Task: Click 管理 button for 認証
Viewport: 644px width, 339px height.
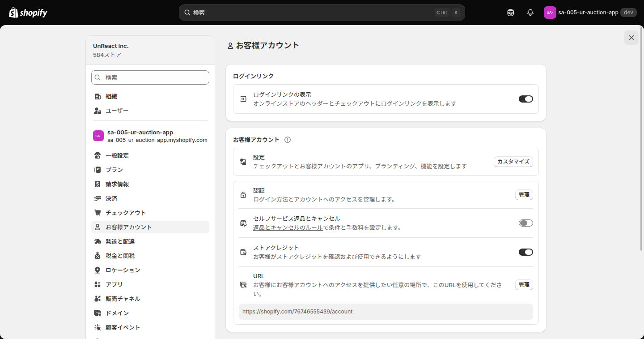Action: coord(524,195)
